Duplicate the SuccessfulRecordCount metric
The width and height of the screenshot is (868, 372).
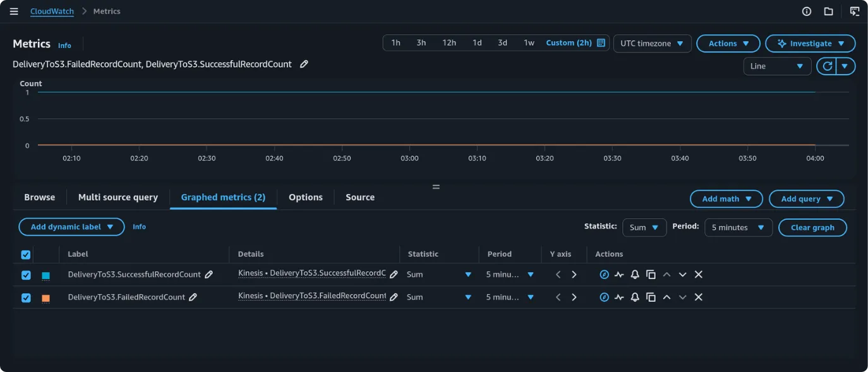(651, 274)
